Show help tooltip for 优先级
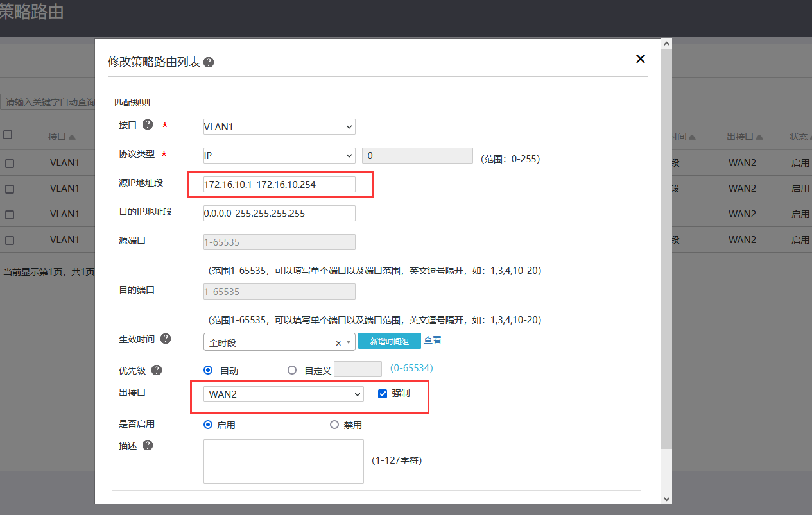The height and width of the screenshot is (515, 812). point(157,370)
